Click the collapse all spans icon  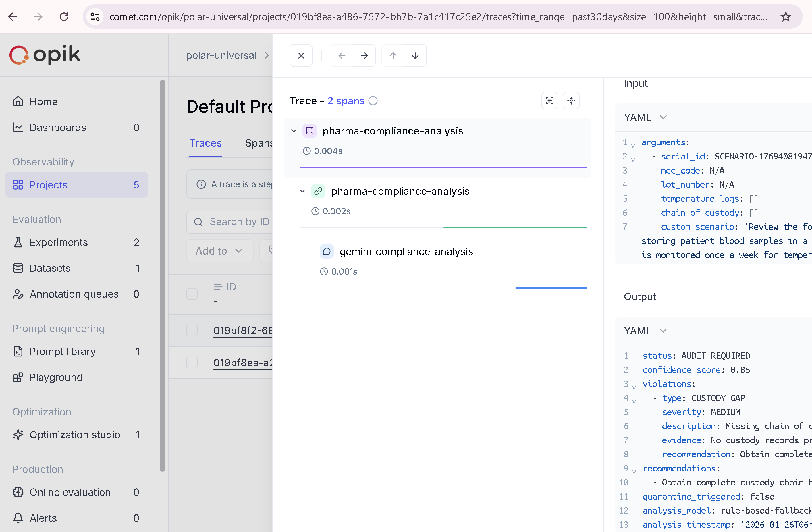571,101
